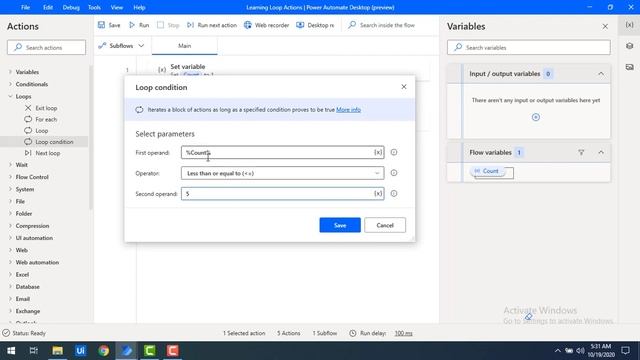640x360 pixels.
Task: Show info icon for Operator
Action: pos(394,173)
